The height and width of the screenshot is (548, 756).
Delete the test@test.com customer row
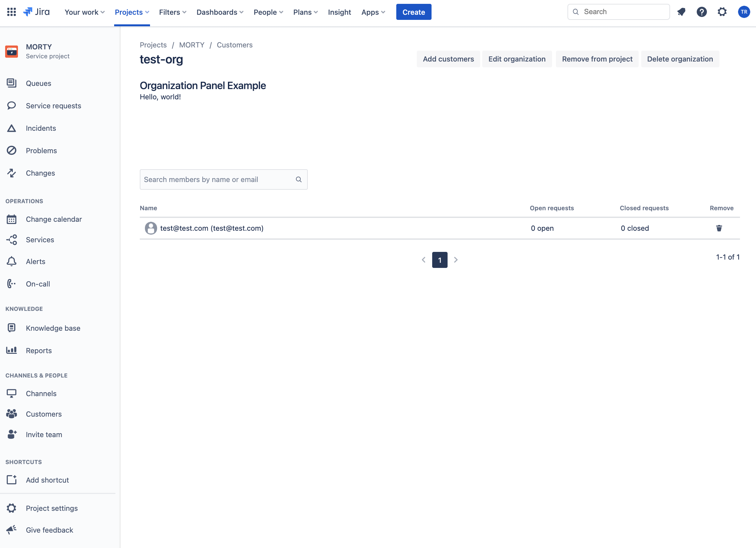point(719,228)
